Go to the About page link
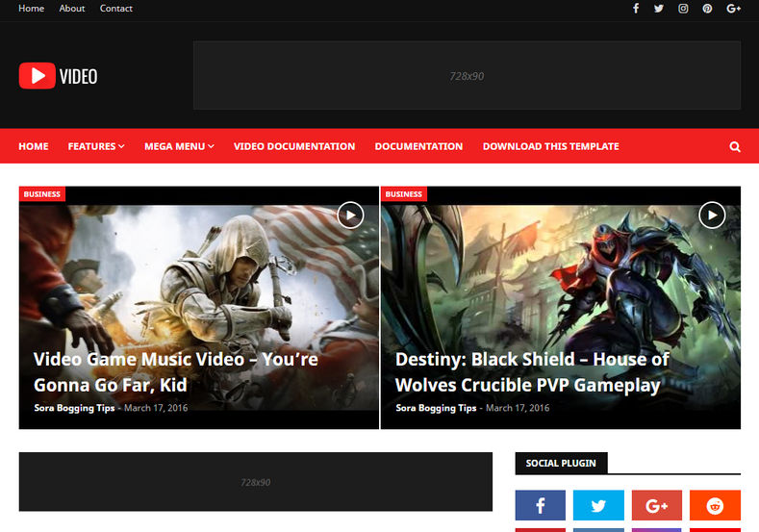The image size is (759, 532). coord(71,9)
